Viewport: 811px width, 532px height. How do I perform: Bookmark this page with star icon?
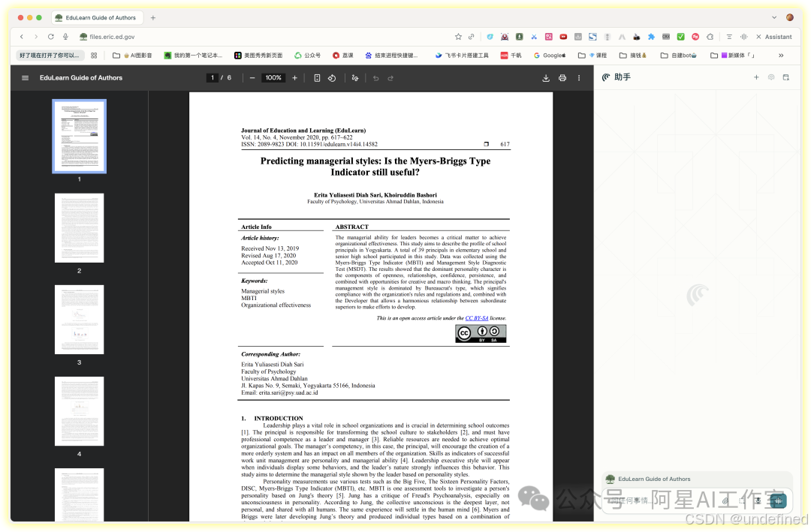[458, 37]
